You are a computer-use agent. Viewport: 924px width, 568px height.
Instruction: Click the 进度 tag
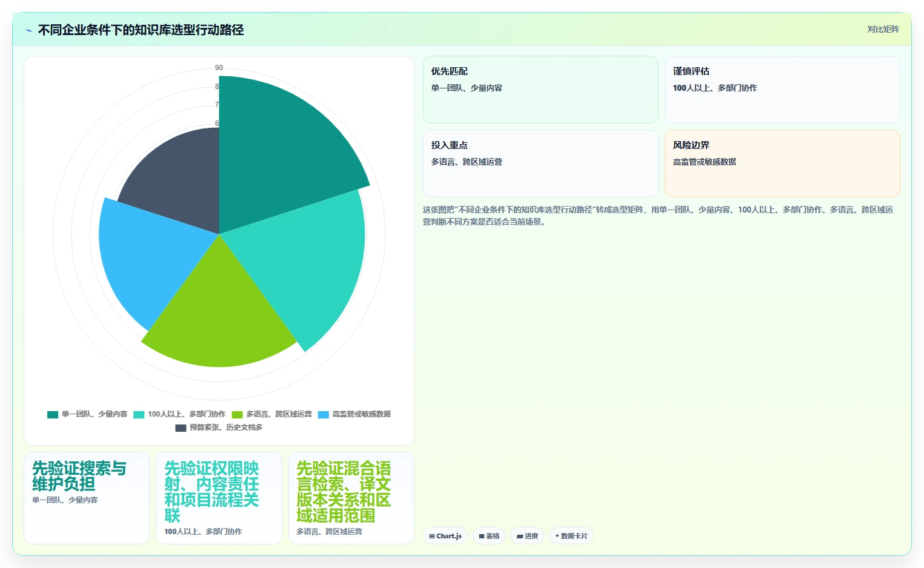(x=527, y=536)
